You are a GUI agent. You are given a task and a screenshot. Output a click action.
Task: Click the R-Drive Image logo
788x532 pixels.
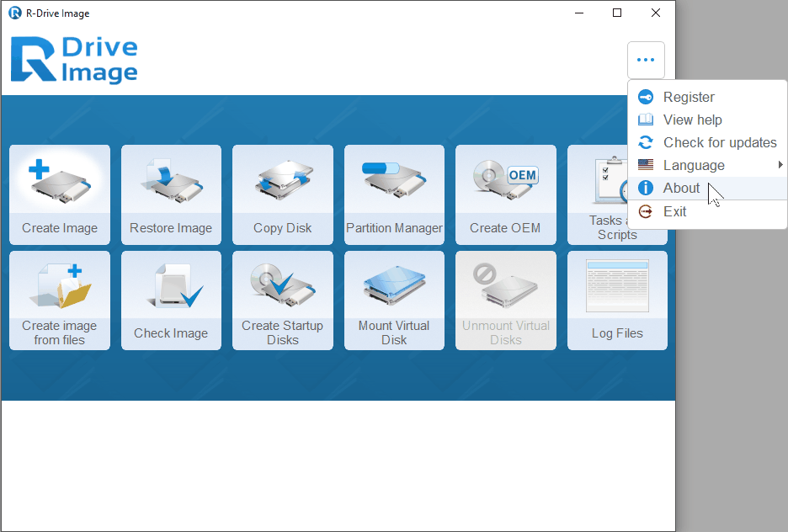(74, 59)
